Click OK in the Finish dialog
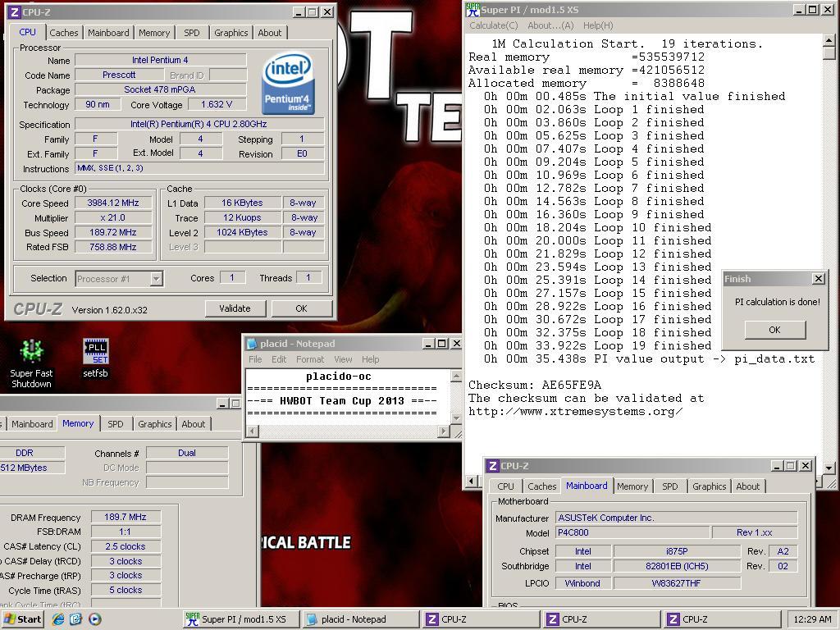Viewport: 840px width, 630px height. pos(774,330)
